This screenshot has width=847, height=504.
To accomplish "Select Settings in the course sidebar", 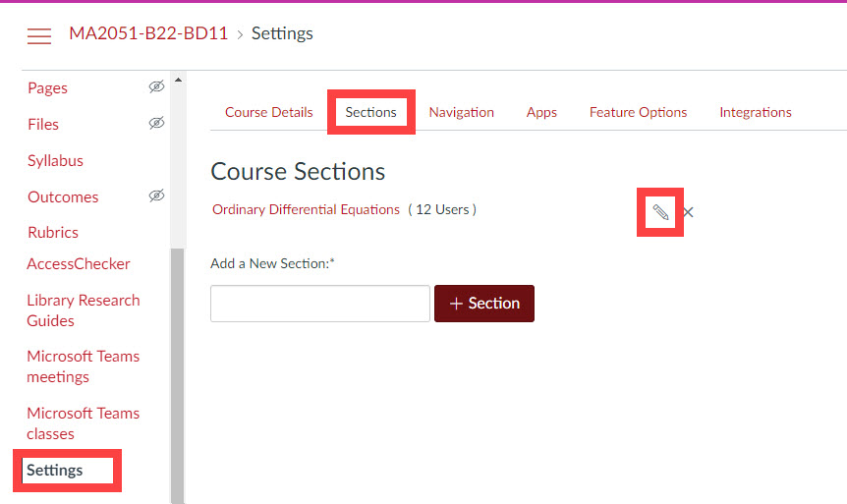I will 55,471.
